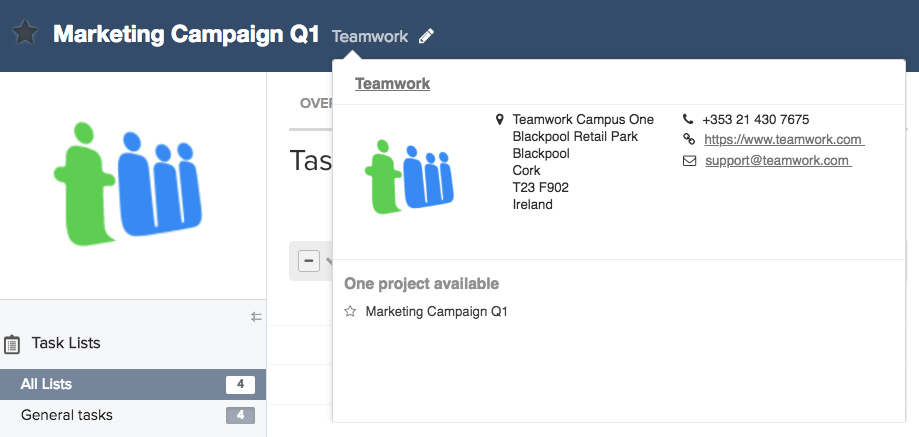The image size is (919, 437).
Task: Open the https://www.teamwork.com link
Action: coord(784,139)
